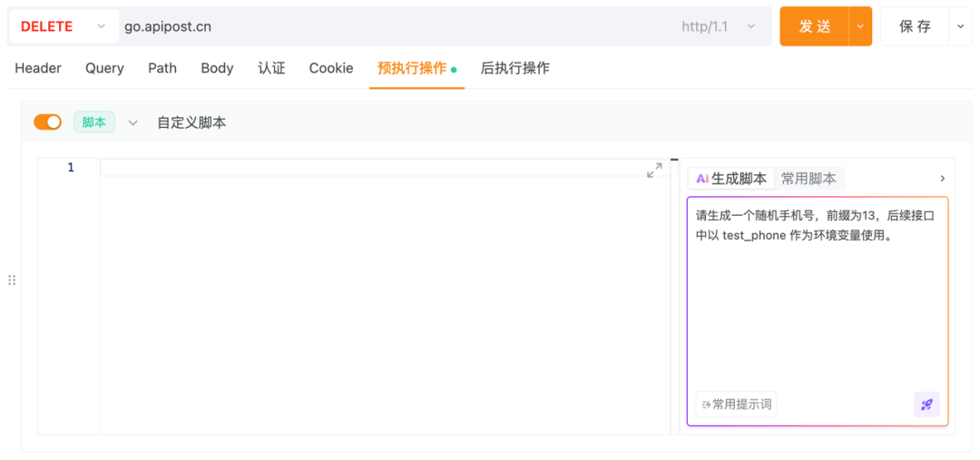Click the expand fullscreen editor icon
This screenshot has height=460, width=980.
[654, 170]
